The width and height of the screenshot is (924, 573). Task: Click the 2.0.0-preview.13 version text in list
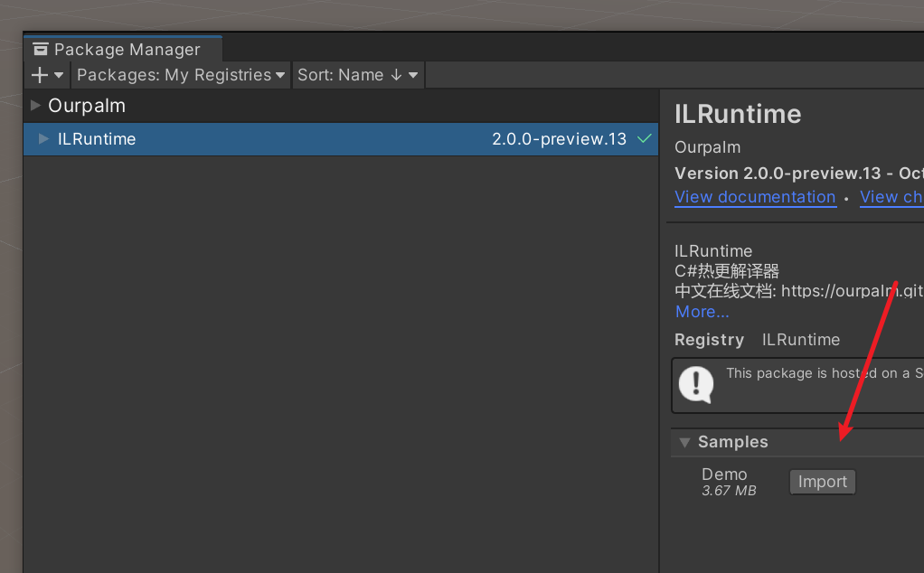tap(560, 139)
